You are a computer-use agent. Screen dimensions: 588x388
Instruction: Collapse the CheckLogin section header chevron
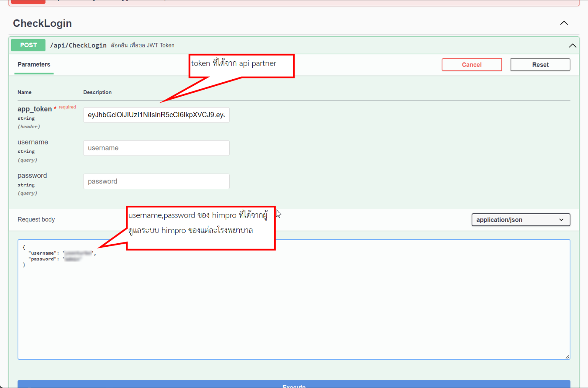[x=564, y=23]
